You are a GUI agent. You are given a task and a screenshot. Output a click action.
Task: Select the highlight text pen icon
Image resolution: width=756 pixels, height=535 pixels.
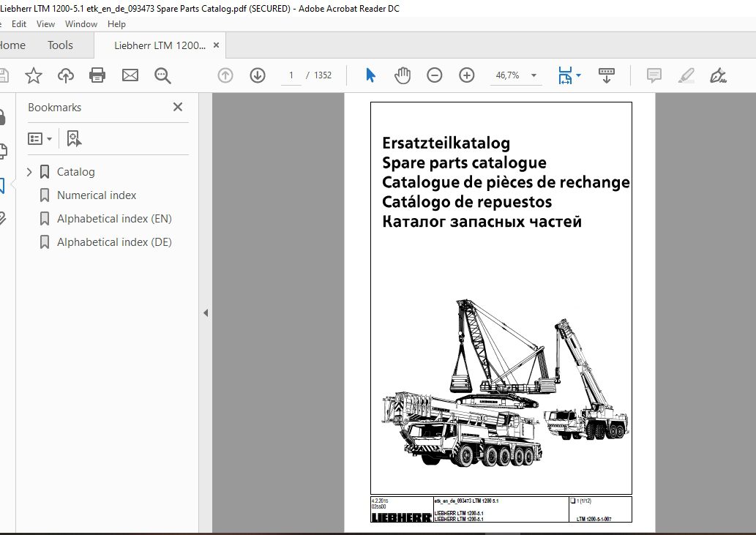686,75
